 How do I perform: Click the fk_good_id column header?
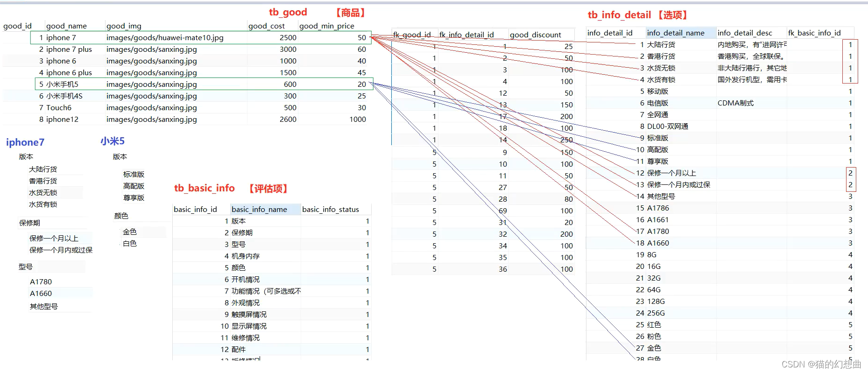click(x=412, y=35)
